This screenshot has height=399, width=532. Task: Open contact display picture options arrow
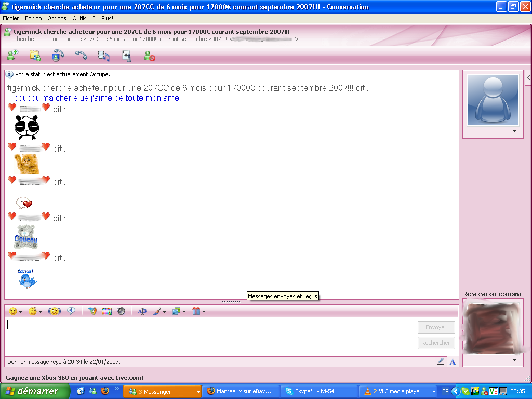tap(514, 132)
